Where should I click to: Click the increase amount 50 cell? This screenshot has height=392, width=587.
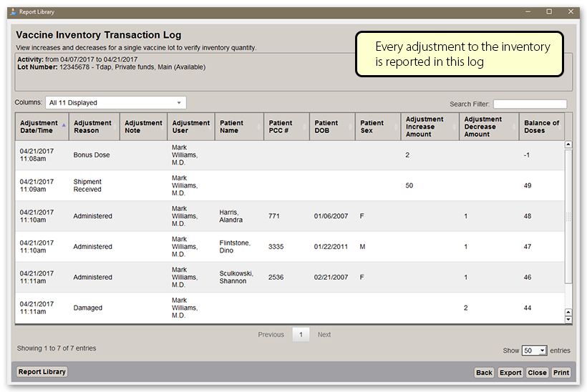click(409, 185)
